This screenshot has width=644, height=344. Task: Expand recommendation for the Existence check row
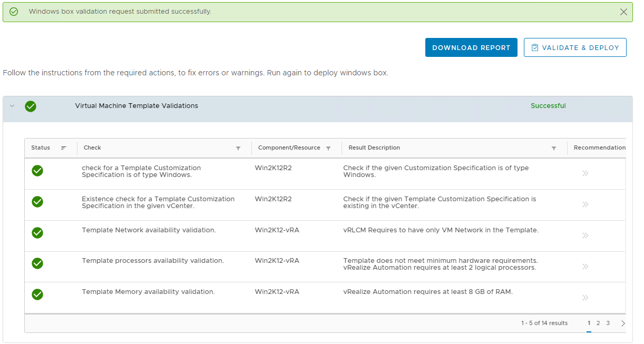(x=585, y=204)
